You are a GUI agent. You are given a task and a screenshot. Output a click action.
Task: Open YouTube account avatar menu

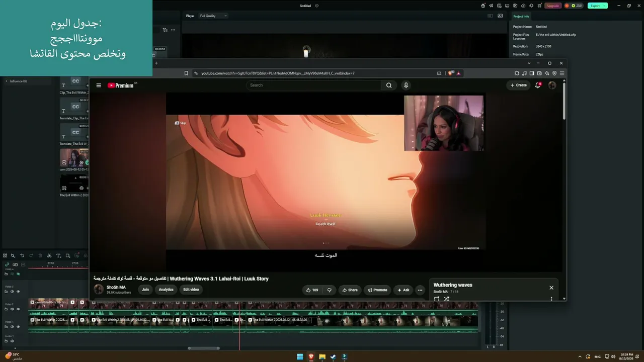coord(552,85)
